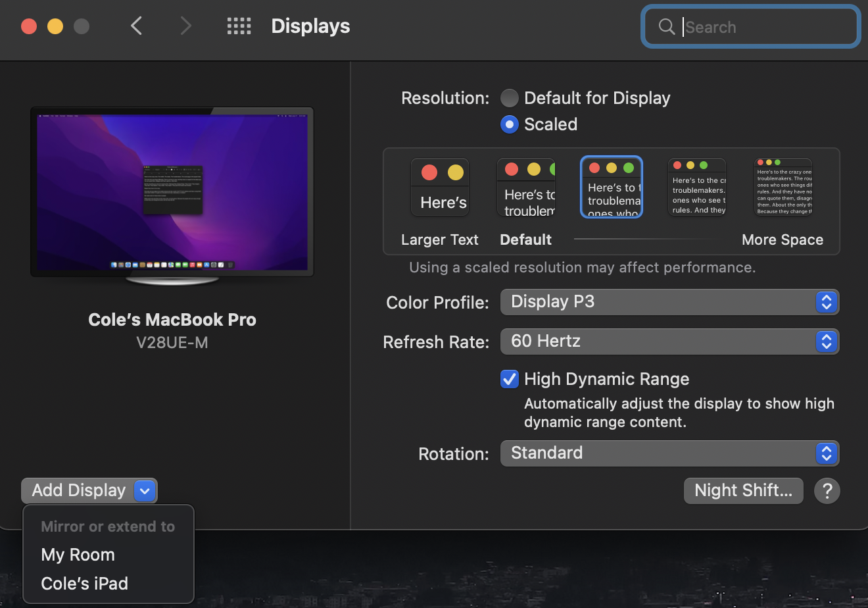
Task: Show all preferences grid icon
Action: point(239,26)
